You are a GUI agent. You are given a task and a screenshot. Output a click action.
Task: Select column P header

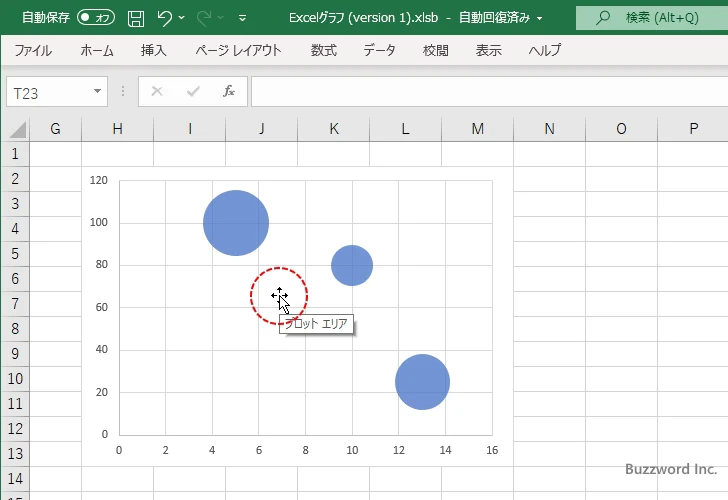coord(693,129)
